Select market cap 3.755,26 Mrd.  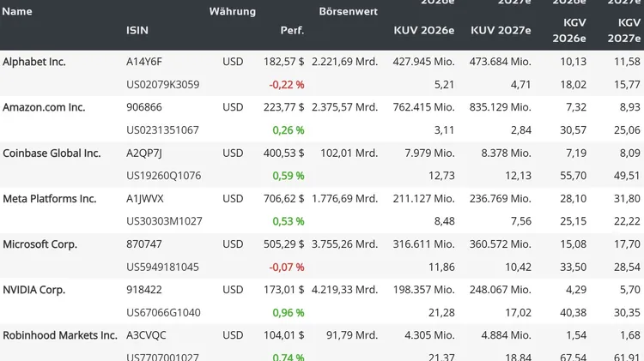click(344, 244)
